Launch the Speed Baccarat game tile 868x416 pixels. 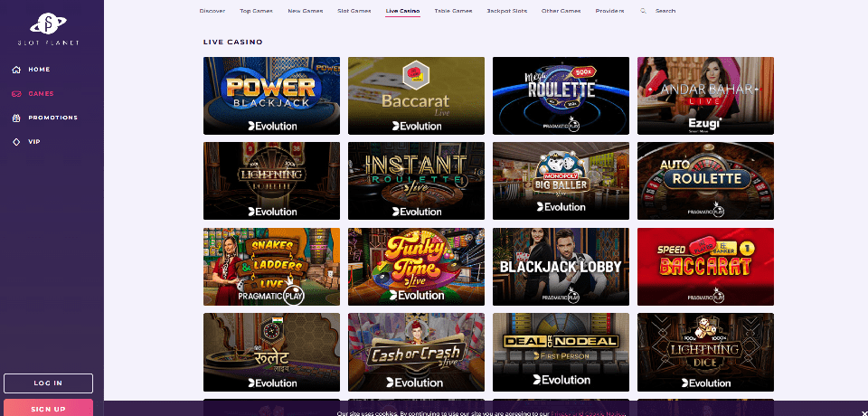[705, 267]
